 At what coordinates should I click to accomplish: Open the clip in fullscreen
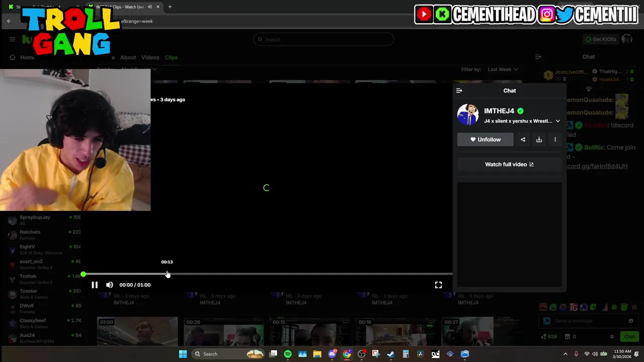pos(438,285)
